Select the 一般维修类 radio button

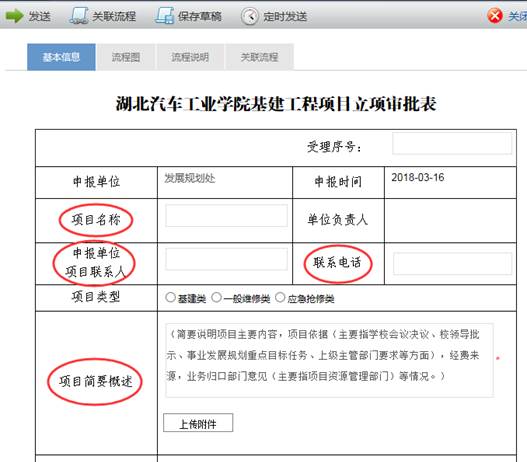[216, 297]
